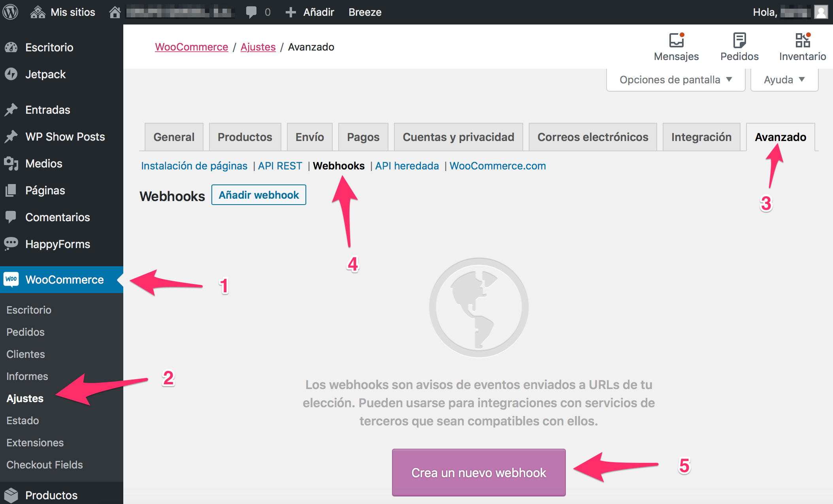Open the Breeze admin bar menu
The image size is (833, 504).
pyautogui.click(x=365, y=12)
